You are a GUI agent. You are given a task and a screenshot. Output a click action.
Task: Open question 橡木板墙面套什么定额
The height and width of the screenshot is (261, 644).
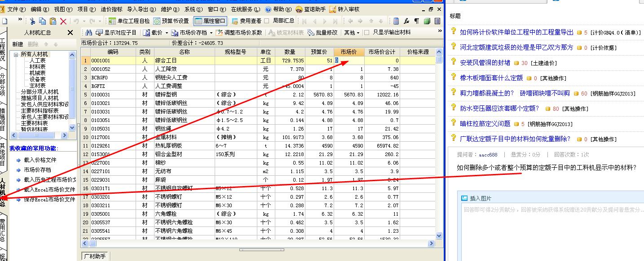pyautogui.click(x=491, y=78)
